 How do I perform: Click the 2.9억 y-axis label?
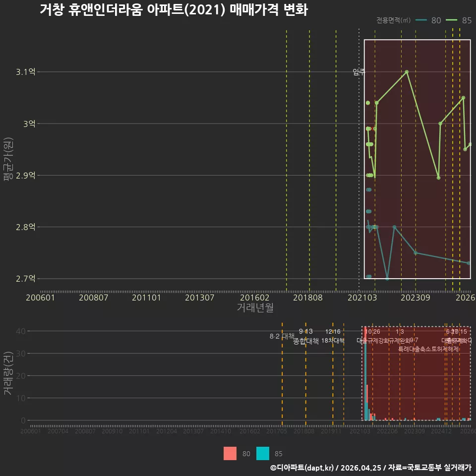tap(25, 175)
